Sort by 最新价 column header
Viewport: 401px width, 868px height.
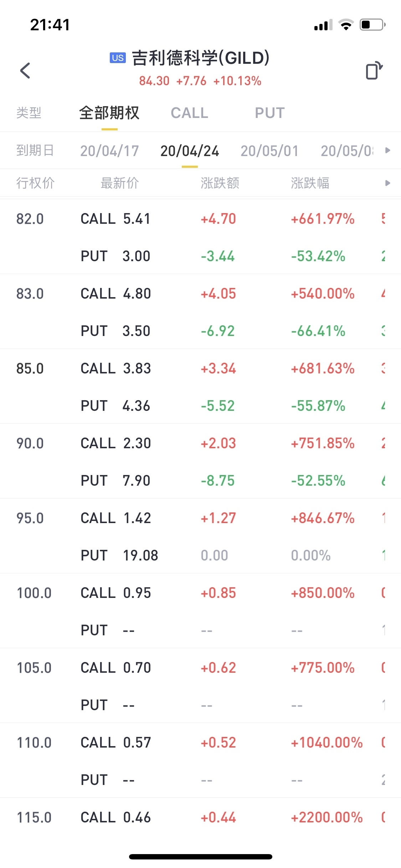[x=120, y=183]
